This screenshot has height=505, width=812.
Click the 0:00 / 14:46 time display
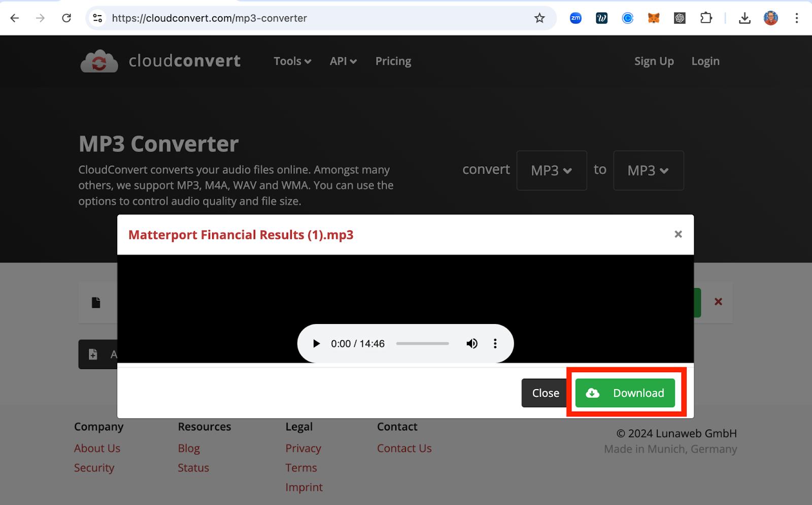358,344
